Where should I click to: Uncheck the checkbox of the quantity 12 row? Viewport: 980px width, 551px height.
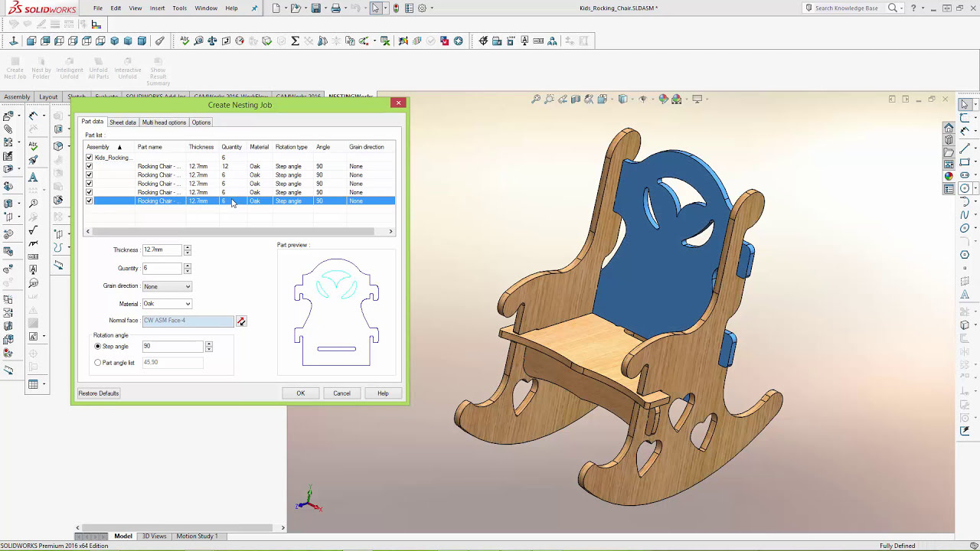point(89,166)
